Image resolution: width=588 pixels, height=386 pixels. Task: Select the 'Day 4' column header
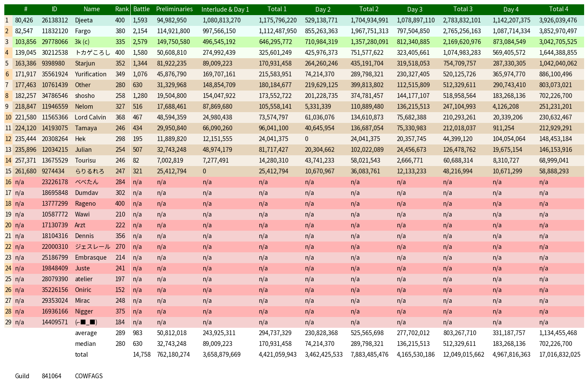pos(511,9)
